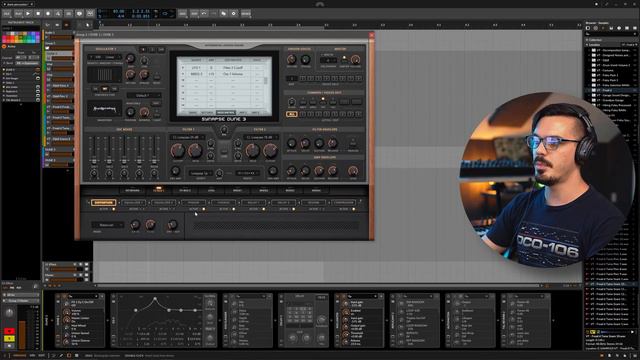
Task: Select 'Granular Design' in the browser list
Action: click(x=610, y=100)
